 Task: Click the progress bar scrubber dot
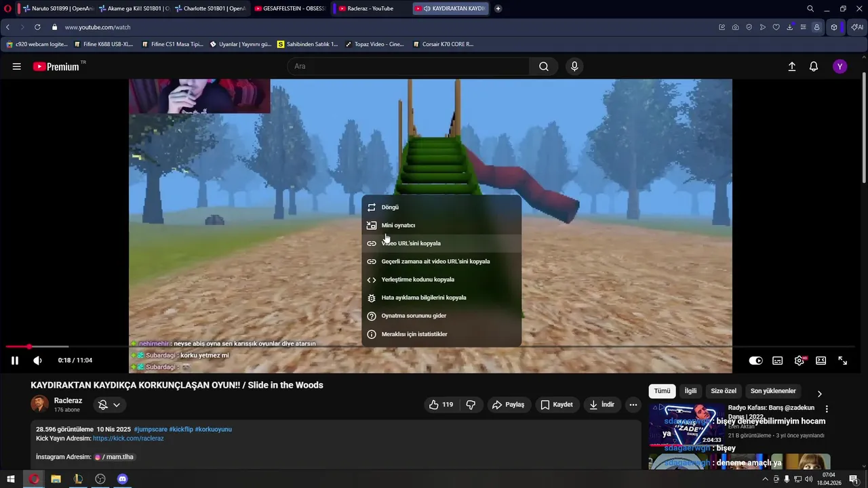click(29, 346)
